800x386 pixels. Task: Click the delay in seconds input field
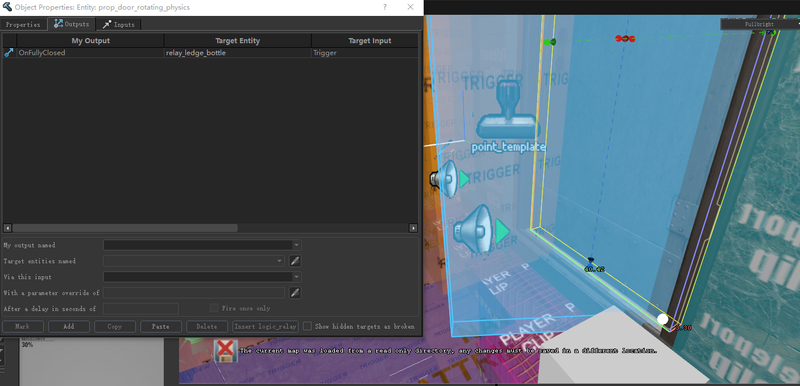pos(141,308)
